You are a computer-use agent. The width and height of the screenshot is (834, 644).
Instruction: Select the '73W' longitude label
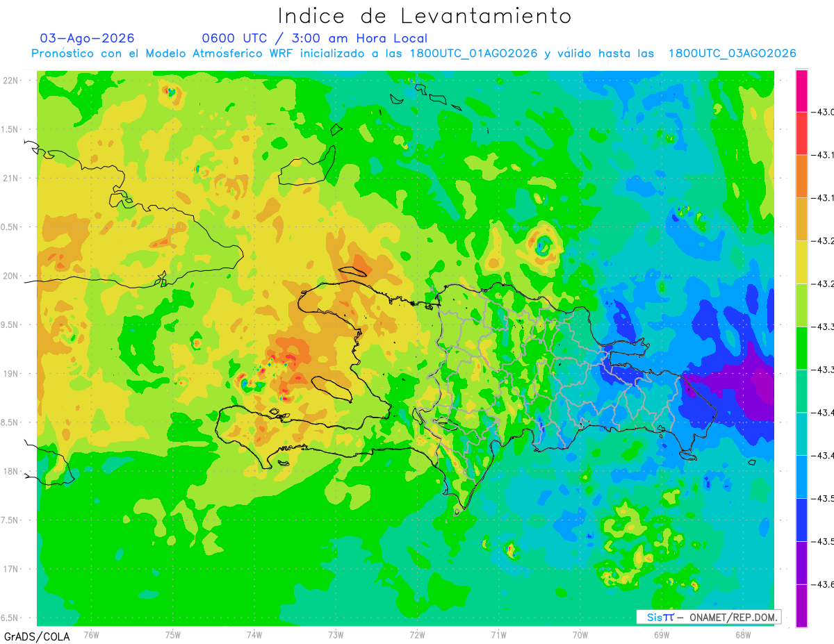point(336,634)
